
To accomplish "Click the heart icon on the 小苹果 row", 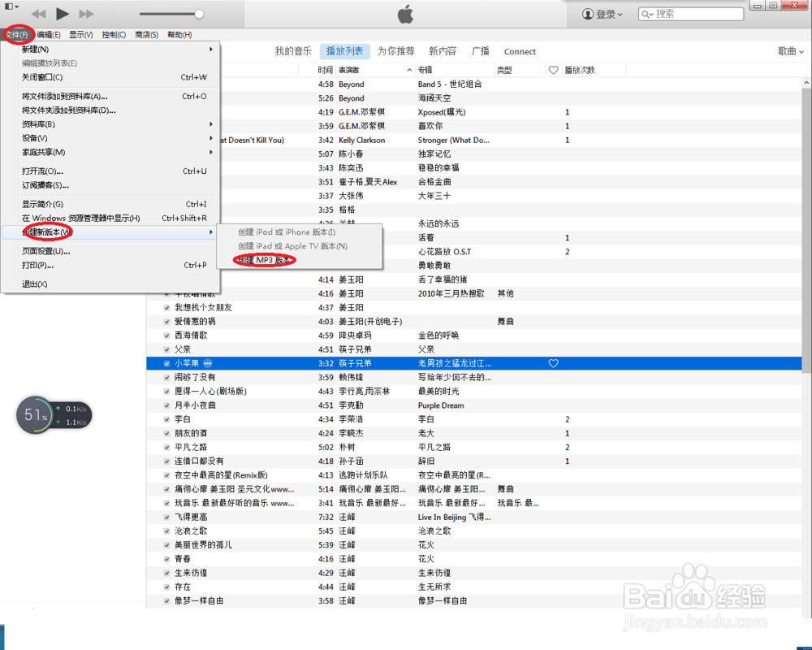I will click(553, 363).
